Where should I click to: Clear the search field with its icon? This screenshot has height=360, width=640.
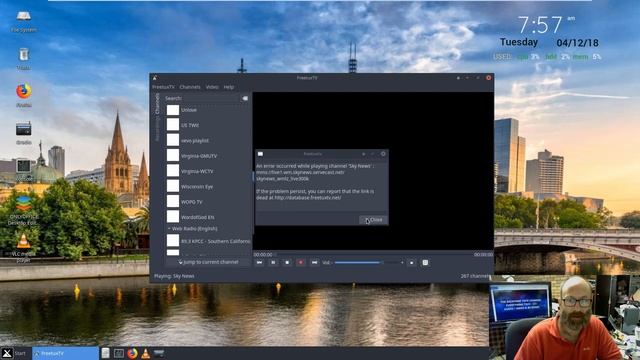point(244,98)
